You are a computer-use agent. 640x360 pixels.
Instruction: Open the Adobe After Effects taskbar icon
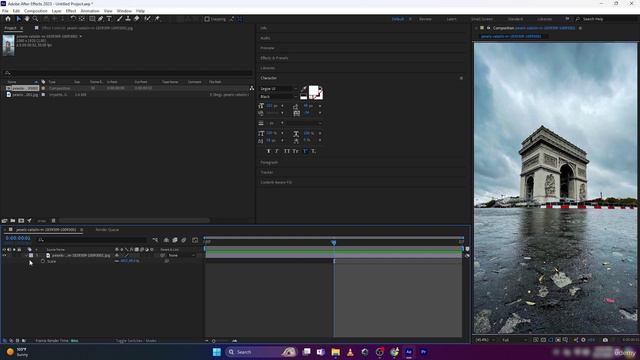pyautogui.click(x=409, y=352)
